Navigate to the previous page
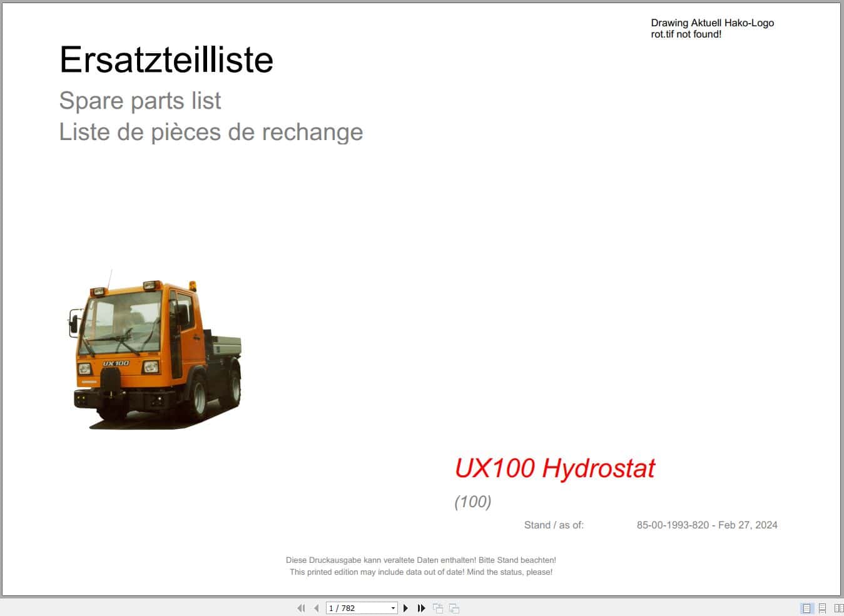This screenshot has width=844, height=616. [x=316, y=608]
